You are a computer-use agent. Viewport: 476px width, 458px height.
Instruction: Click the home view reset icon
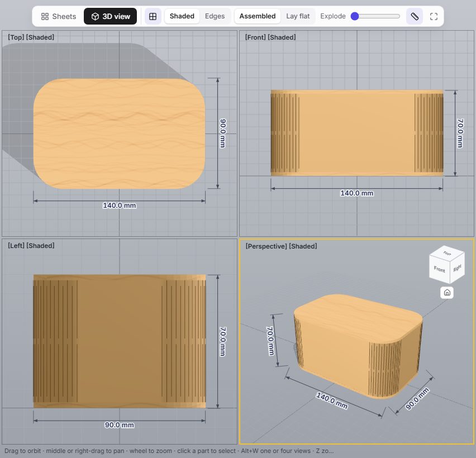click(x=447, y=293)
